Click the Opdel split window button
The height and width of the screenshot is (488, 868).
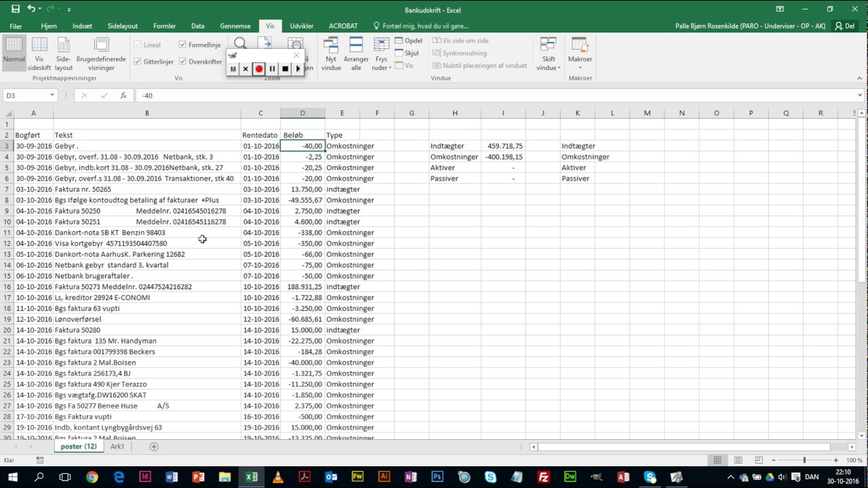[408, 41]
